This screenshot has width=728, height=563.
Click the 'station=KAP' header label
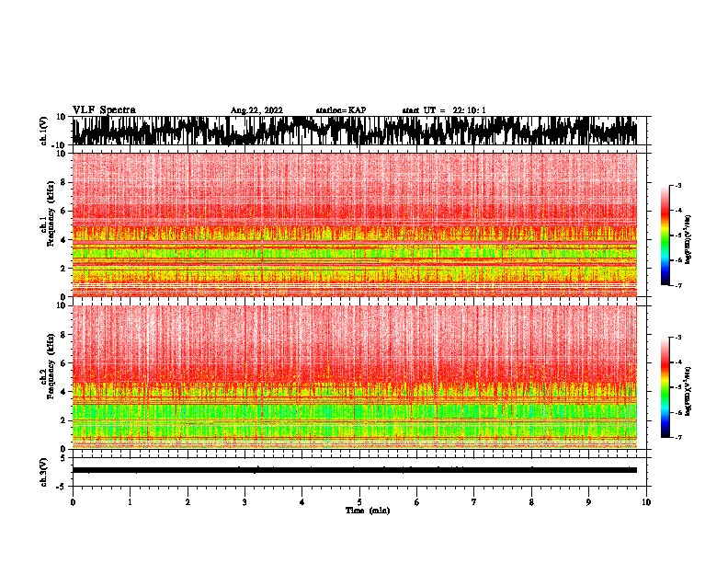coord(341,110)
